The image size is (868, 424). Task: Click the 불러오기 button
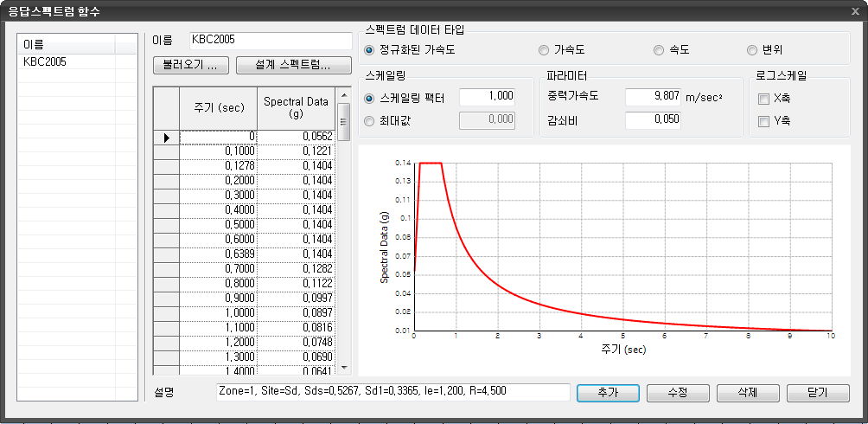190,65
